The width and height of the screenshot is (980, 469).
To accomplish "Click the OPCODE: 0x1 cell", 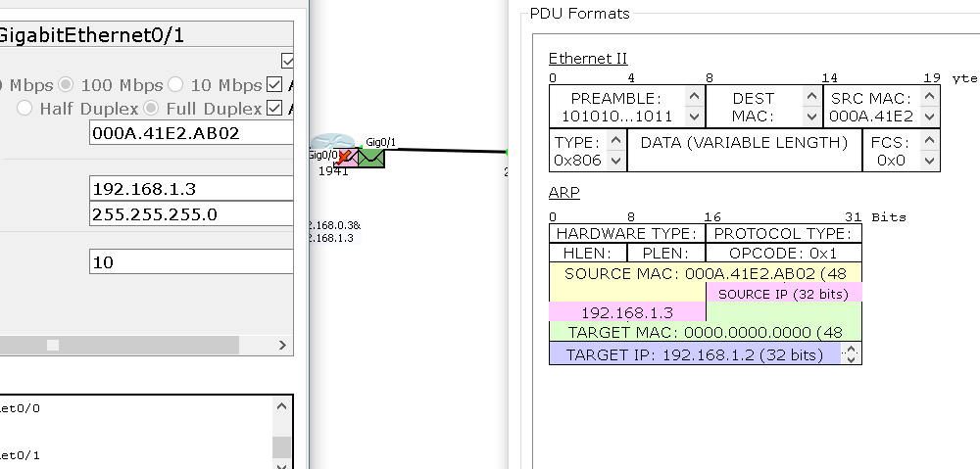I will pyautogui.click(x=783, y=253).
